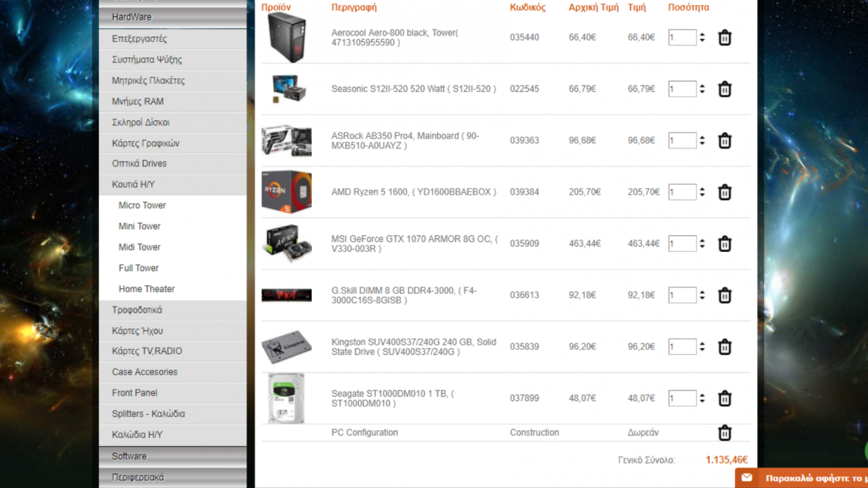Adjust quantity stepper for ASRock AB350 Pro4
The width and height of the screenshot is (868, 488).
coord(702,140)
